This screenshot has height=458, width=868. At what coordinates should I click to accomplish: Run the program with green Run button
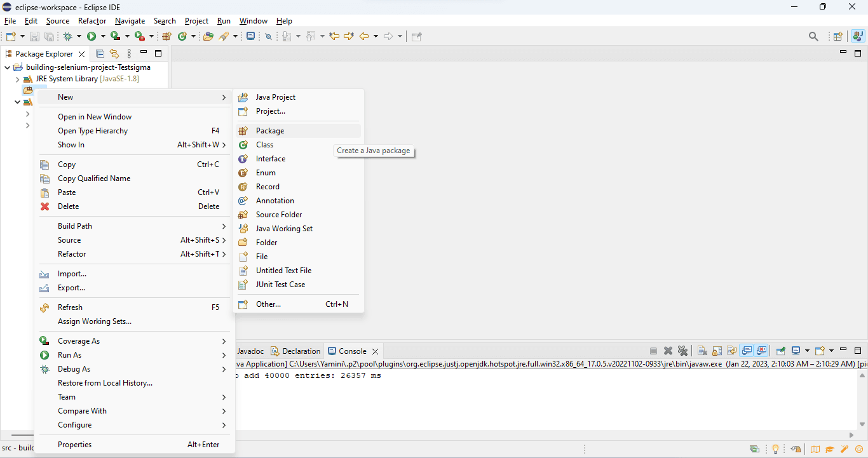click(x=92, y=36)
